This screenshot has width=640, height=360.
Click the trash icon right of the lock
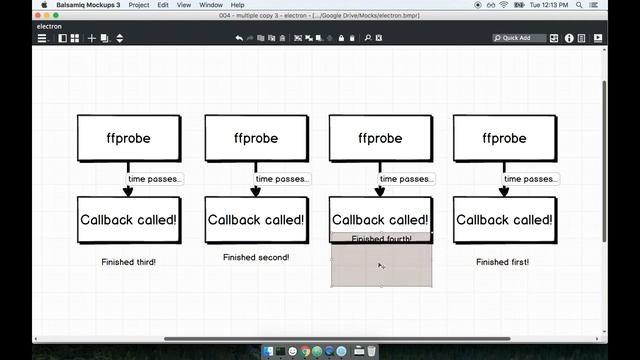[352, 38]
